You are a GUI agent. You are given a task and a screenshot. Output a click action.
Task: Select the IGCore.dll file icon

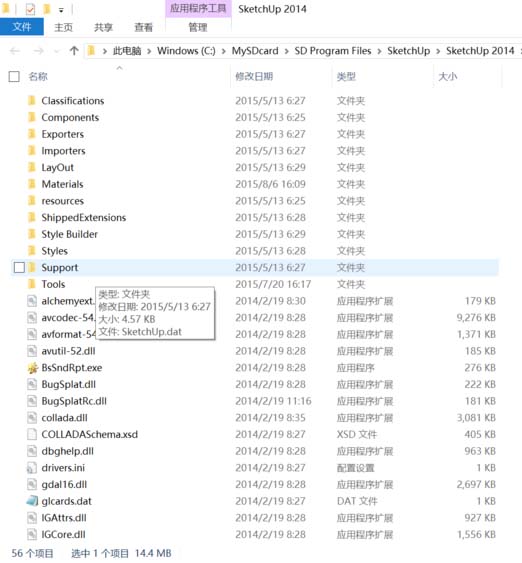coord(32,534)
